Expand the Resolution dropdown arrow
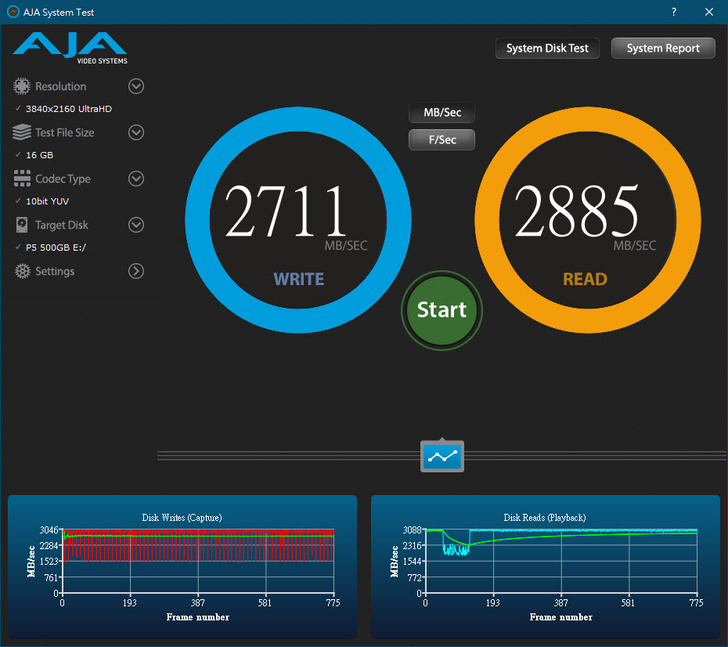Image resolution: width=728 pixels, height=647 pixels. tap(136, 86)
